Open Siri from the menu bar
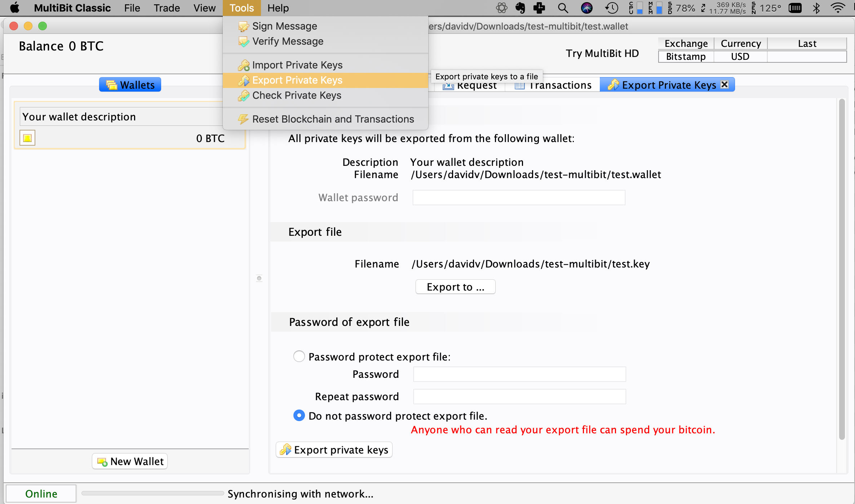 click(587, 8)
